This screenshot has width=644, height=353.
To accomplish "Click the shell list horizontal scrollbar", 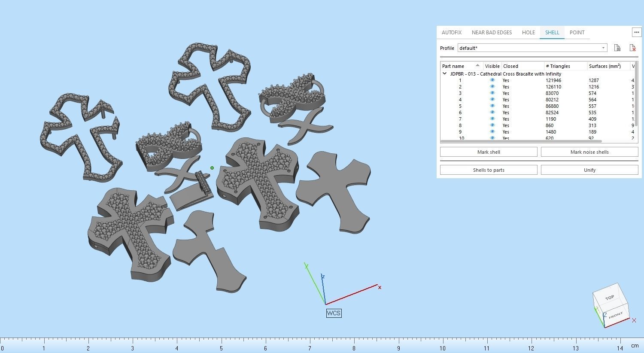I will point(521,141).
